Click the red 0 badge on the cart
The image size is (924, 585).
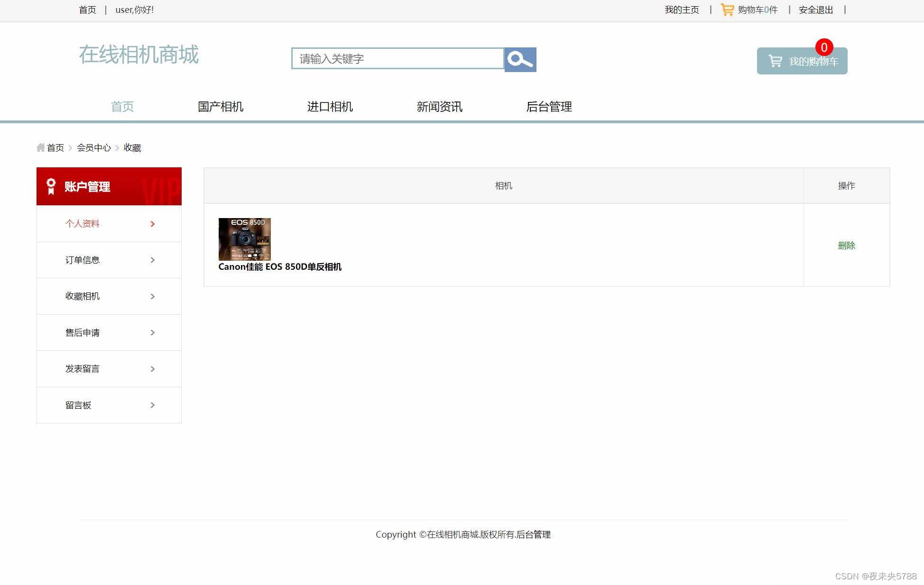(824, 47)
